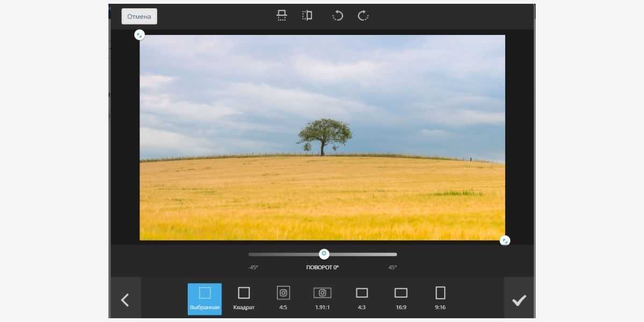Rotate image clockwise
Image resolution: width=644 pixels, height=322 pixels.
click(363, 16)
